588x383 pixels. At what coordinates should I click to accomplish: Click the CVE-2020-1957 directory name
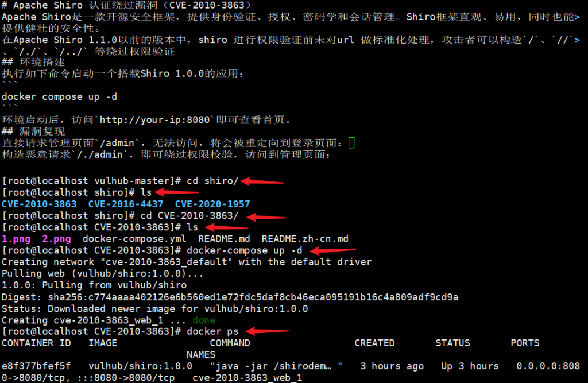pyautogui.click(x=212, y=204)
